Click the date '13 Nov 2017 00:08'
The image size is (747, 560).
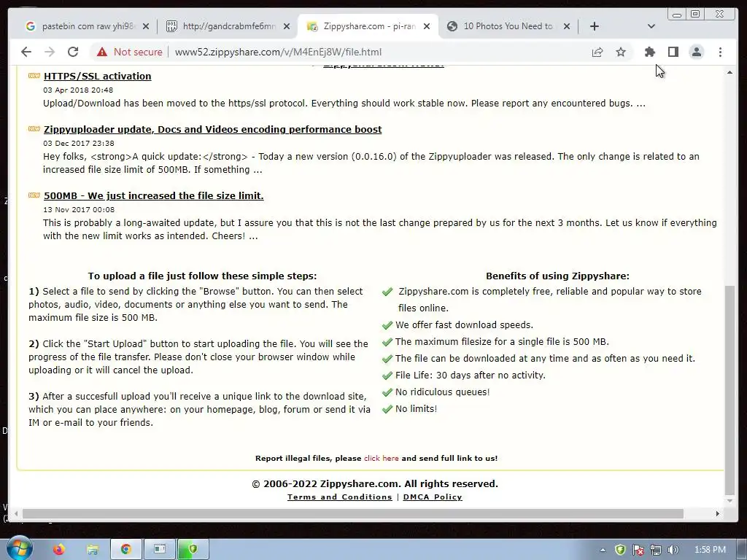pos(79,209)
